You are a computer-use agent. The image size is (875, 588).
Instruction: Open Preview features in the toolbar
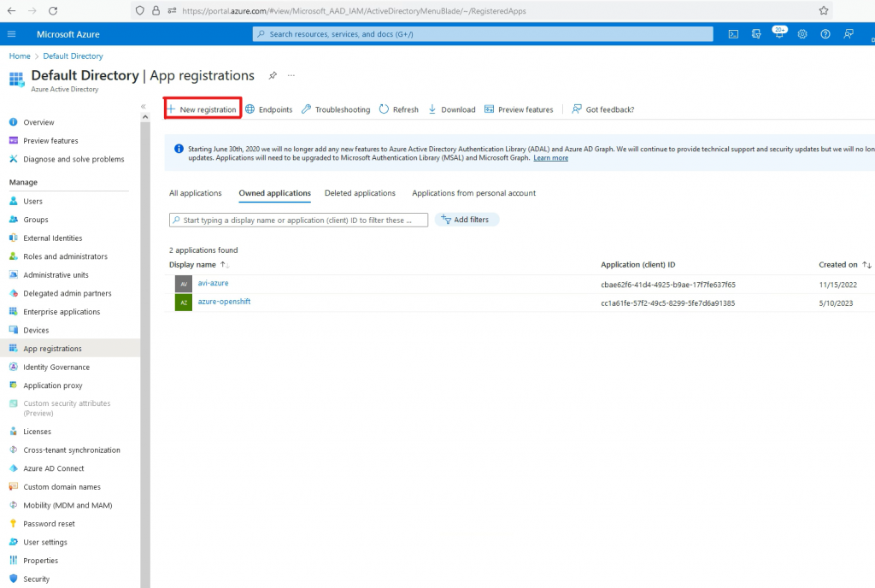(x=519, y=109)
